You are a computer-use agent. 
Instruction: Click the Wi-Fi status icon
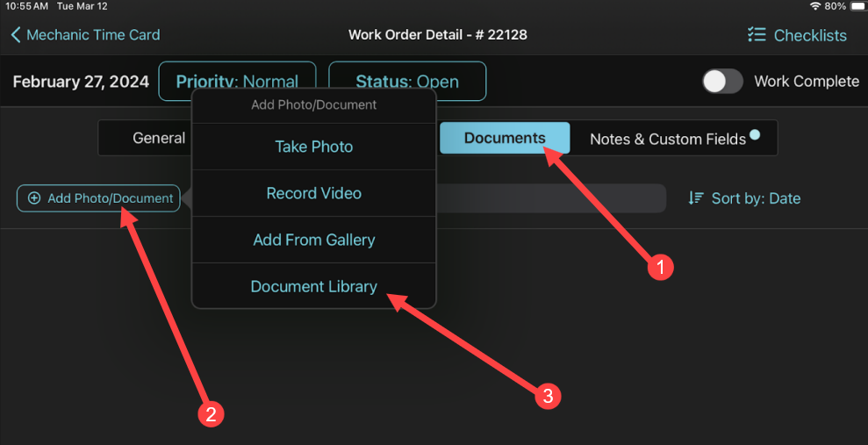pyautogui.click(x=814, y=6)
